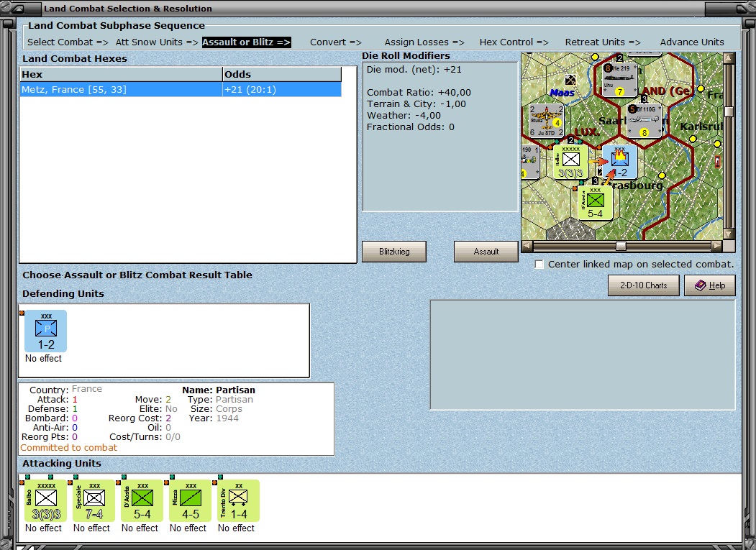Screen dimensions: 756x550
Task: Click map scroll right arrow
Action: click(717, 247)
